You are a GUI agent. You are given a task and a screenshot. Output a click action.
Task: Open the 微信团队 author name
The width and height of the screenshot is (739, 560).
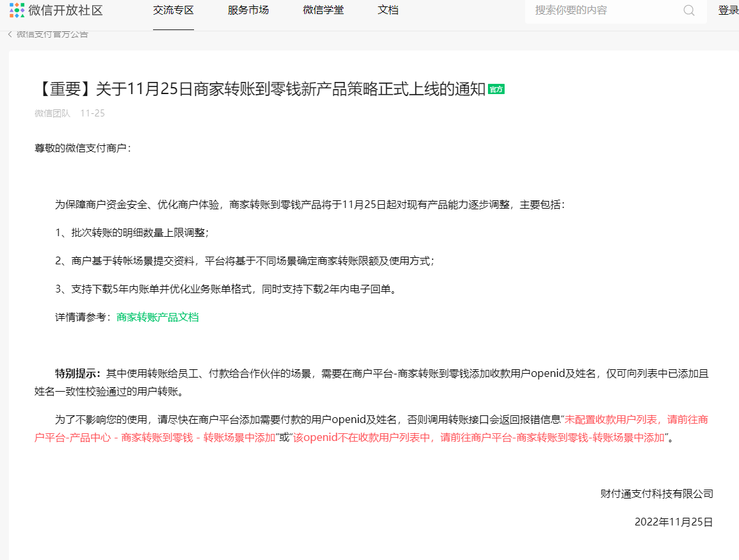53,113
